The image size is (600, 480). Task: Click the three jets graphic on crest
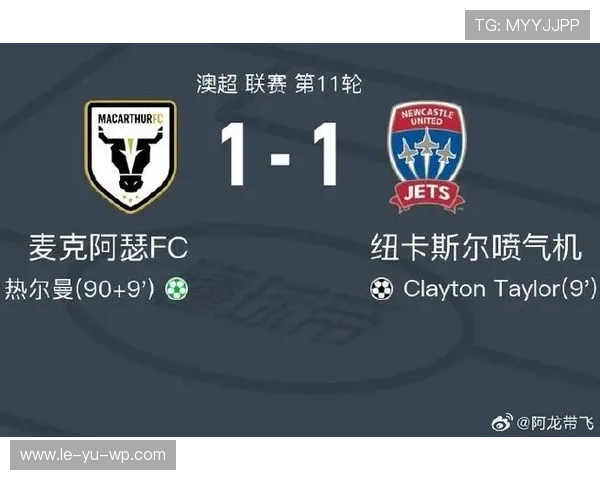coord(426,153)
